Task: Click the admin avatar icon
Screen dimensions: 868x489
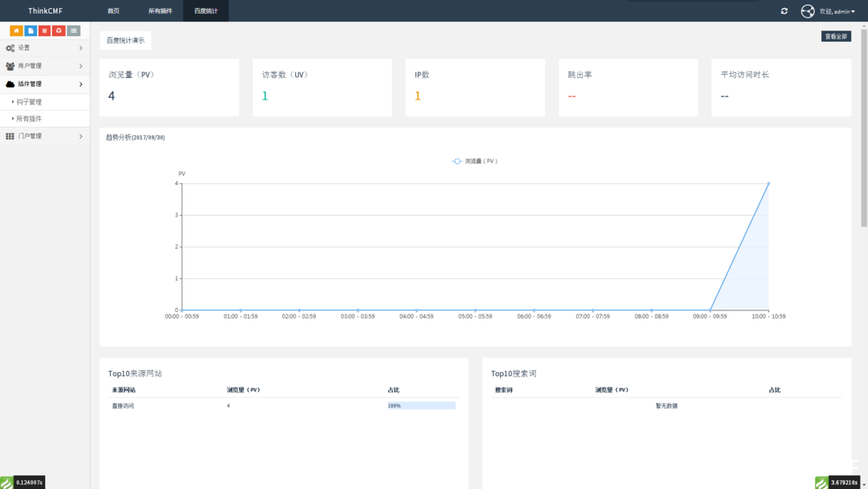Action: click(808, 11)
